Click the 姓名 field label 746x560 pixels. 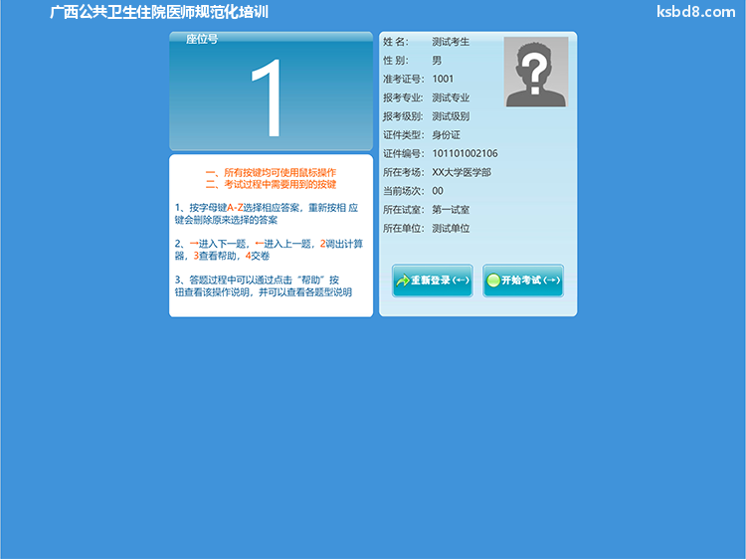point(396,42)
